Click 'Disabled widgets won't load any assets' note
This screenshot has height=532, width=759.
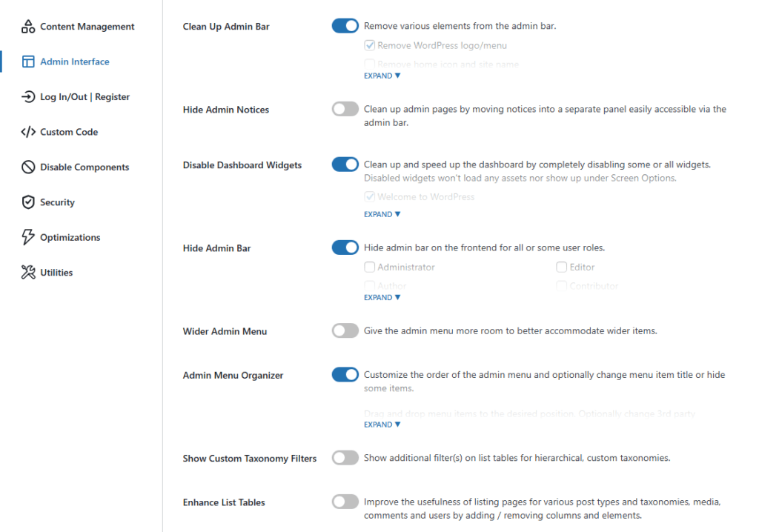(x=520, y=178)
